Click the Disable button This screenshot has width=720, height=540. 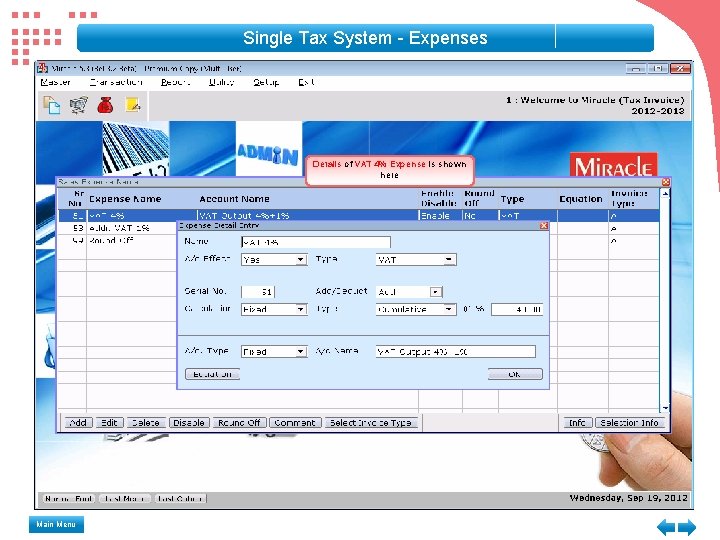click(x=189, y=422)
